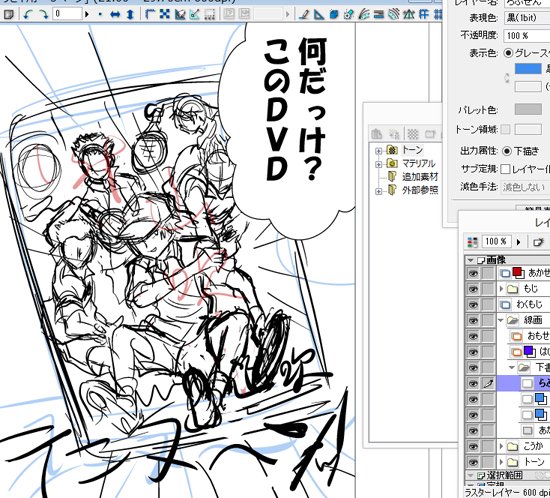
Task: Select the グレースケール display color radio button
Action: (x=508, y=53)
